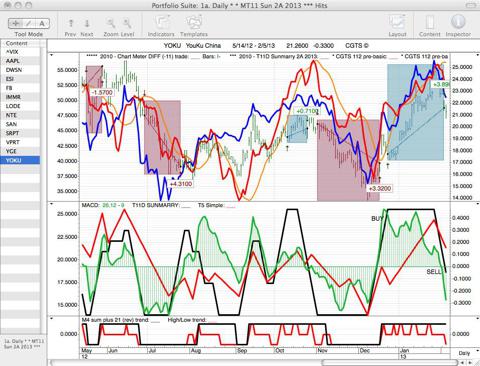Click the date range '5/14/12 - 2/5/13'
This screenshot has width=480, height=366.
click(x=254, y=46)
